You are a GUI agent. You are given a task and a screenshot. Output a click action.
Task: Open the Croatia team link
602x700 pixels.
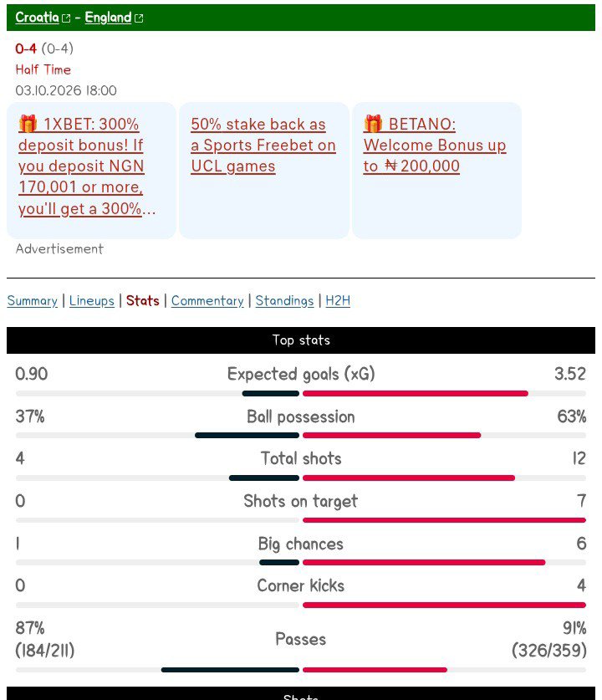click(37, 18)
